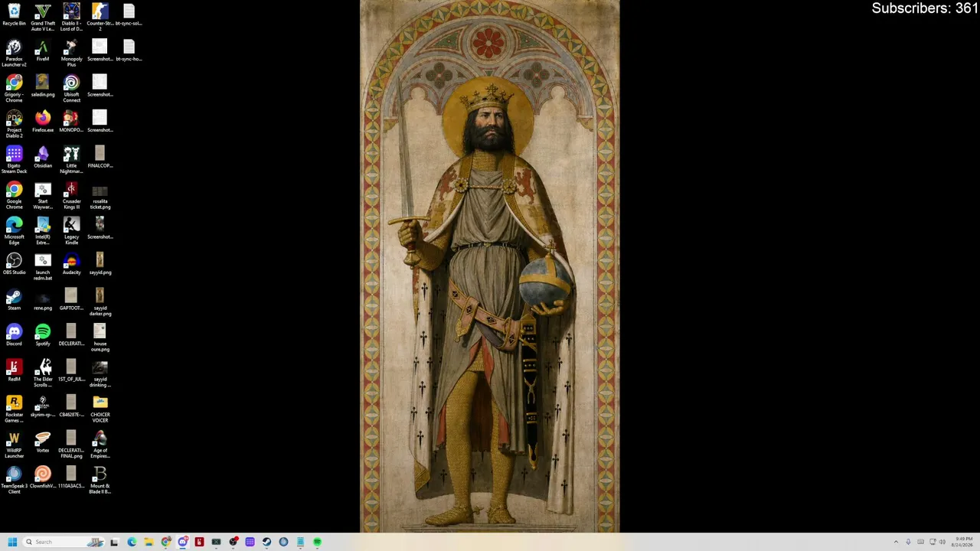The height and width of the screenshot is (551, 980).
Task: Select the DECLERATI... FINAL.png file
Action: [x=71, y=444]
